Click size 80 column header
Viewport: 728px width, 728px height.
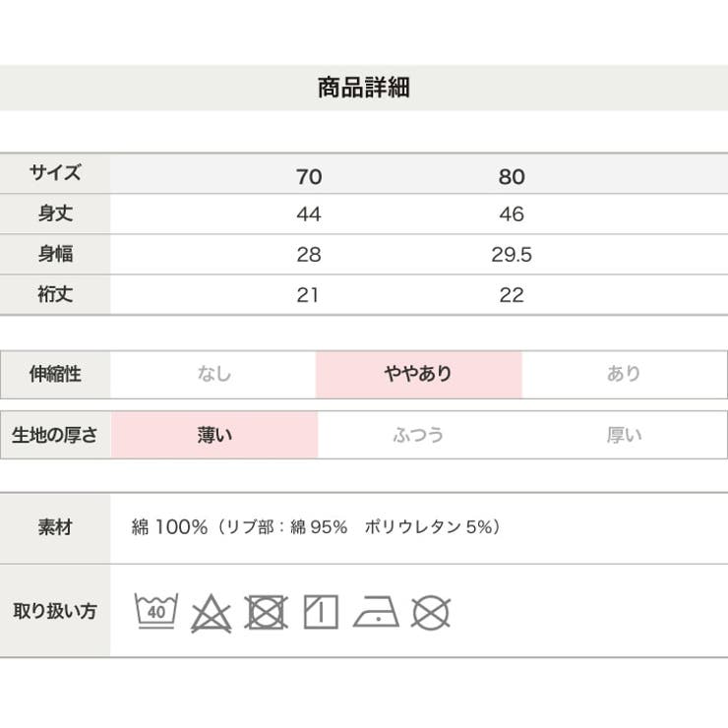point(512,177)
